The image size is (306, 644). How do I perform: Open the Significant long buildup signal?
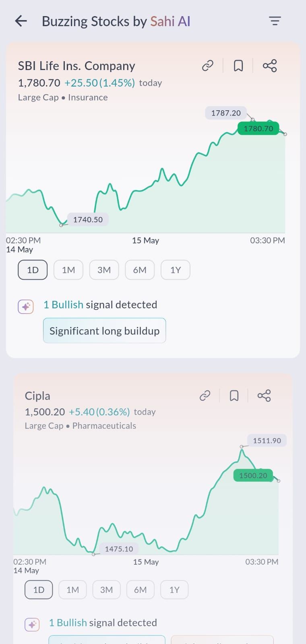(x=104, y=331)
